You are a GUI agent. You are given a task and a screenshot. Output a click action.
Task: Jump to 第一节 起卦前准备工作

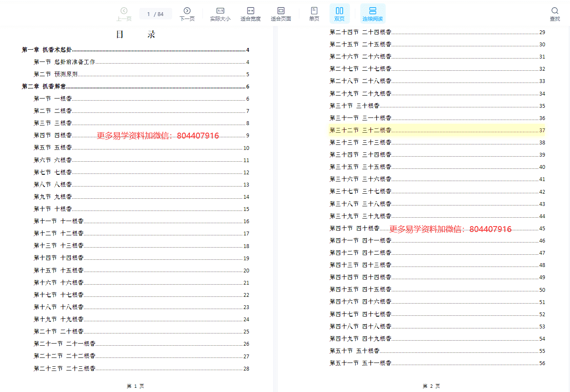(x=64, y=62)
